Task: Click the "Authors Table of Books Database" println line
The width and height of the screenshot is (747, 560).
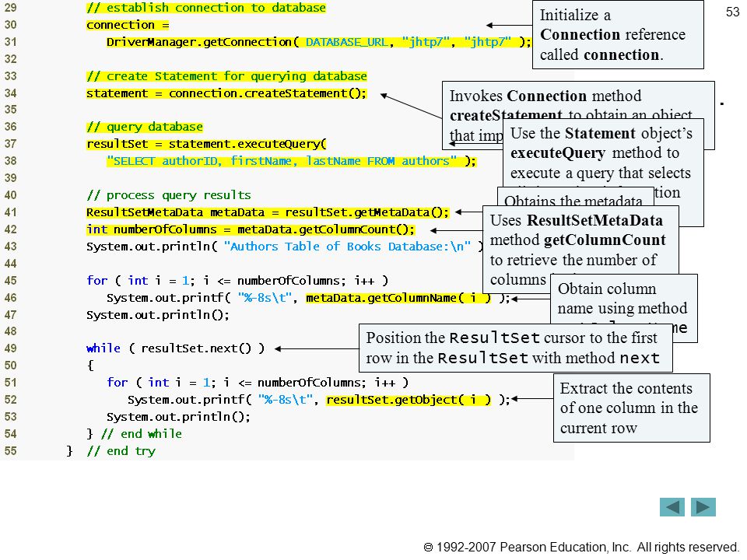Action: coord(285,247)
